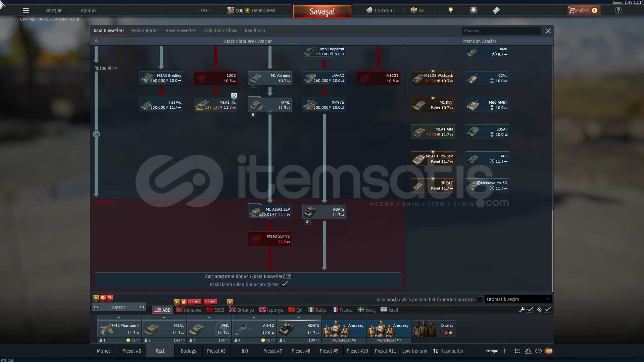The height and width of the screenshot is (362, 644).
Task: Click the Hazır setler button
Action: pos(448,351)
